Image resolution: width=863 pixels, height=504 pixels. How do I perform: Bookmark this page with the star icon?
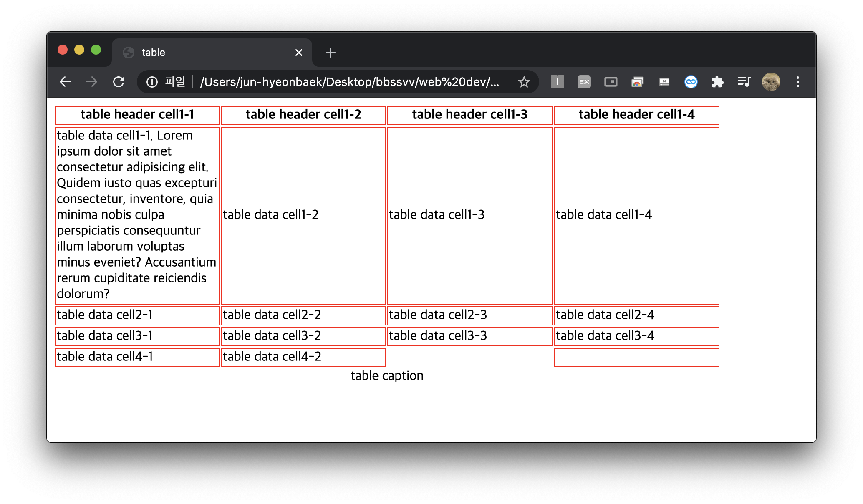tap(524, 82)
